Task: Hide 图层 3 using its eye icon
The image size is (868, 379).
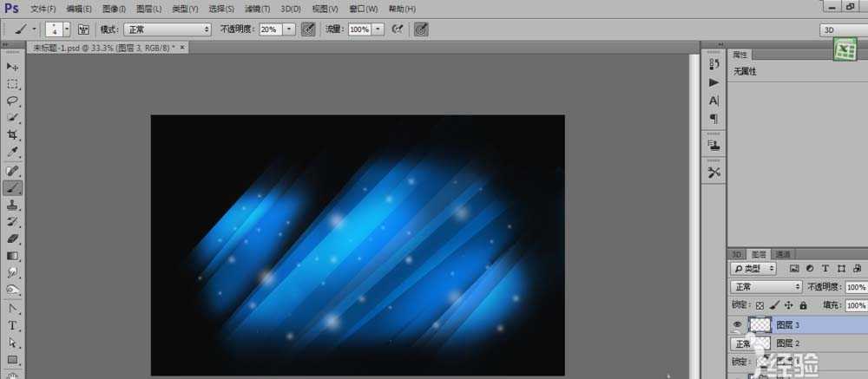Action: point(738,324)
